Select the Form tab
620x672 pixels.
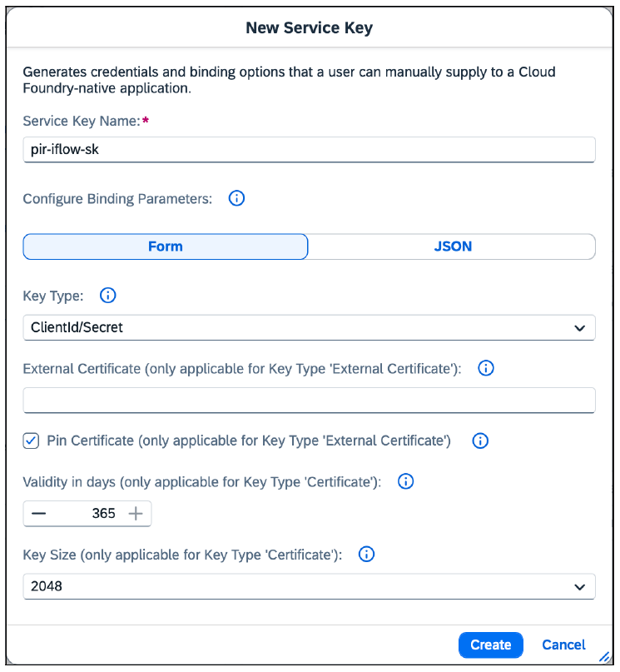pos(165,246)
